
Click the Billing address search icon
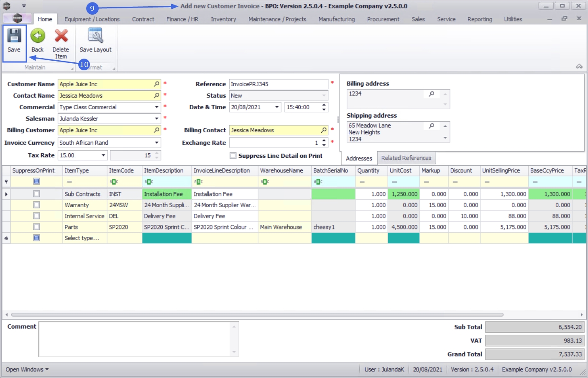[432, 94]
